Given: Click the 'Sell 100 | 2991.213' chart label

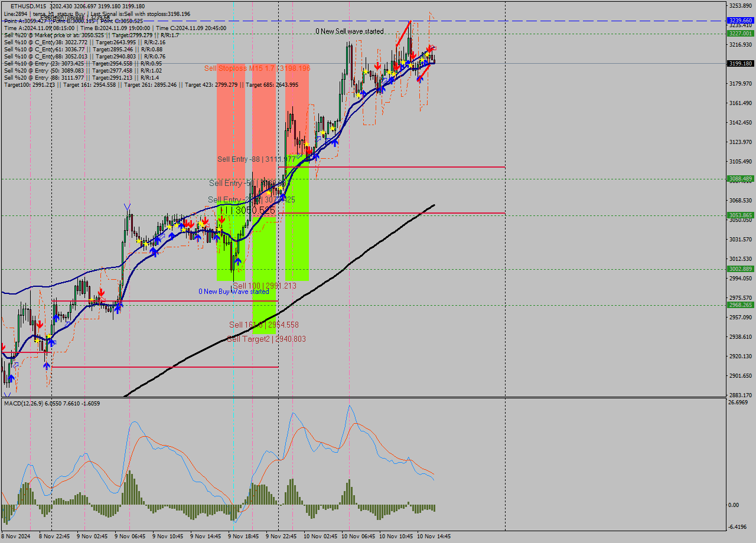Looking at the screenshot, I should click(264, 286).
